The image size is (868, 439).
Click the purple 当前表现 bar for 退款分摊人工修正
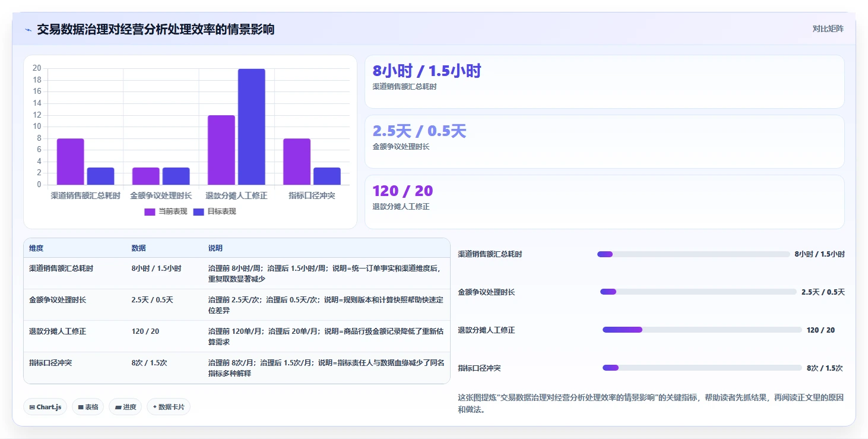[221, 150]
